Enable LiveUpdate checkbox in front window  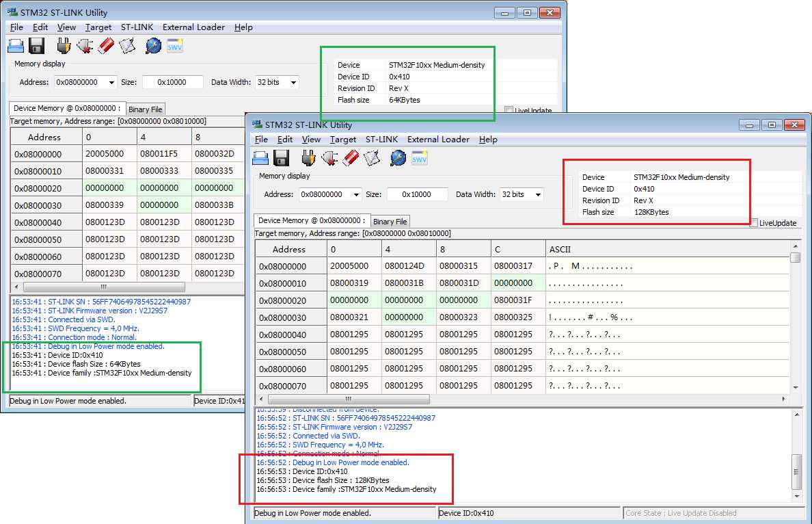coord(754,223)
